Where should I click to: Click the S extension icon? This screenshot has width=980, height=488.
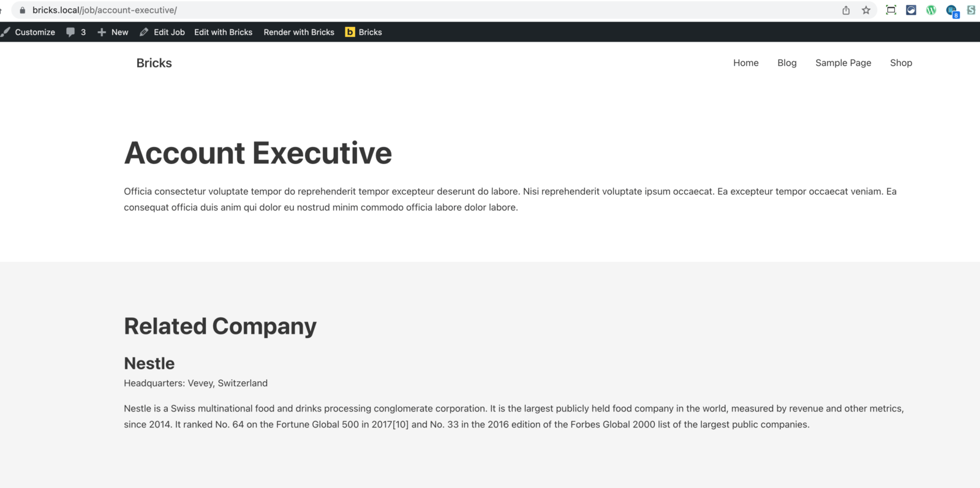[971, 10]
